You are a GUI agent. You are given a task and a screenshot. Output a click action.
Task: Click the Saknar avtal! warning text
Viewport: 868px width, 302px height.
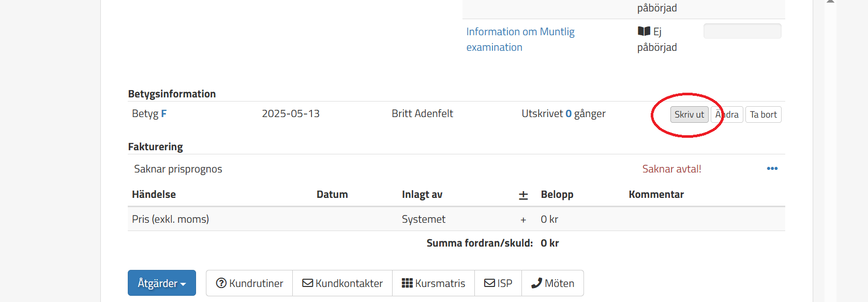point(672,169)
